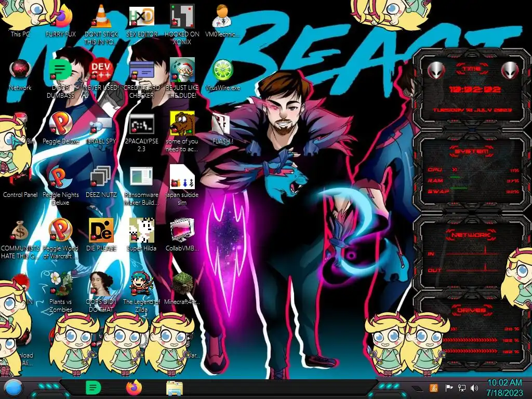Launch Firefox from the taskbar

coord(134,388)
